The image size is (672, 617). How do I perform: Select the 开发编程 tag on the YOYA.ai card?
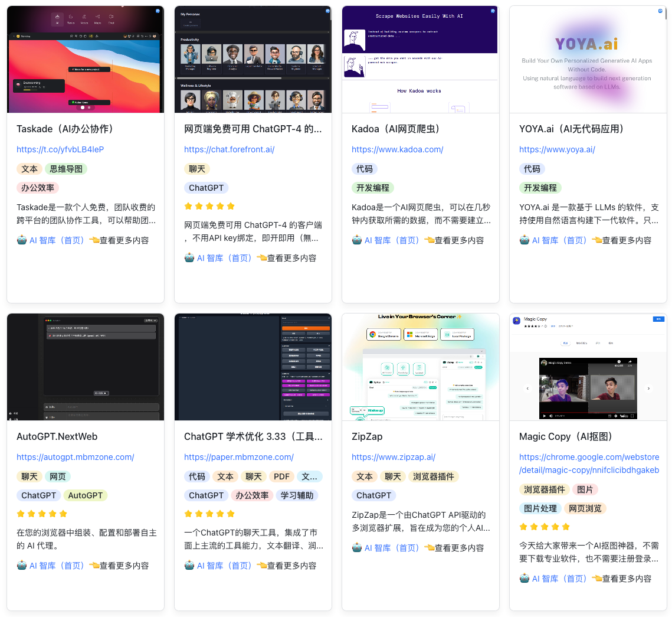point(540,188)
